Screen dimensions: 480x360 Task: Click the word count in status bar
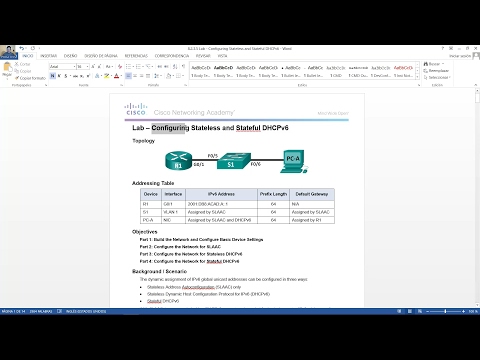click(41, 311)
